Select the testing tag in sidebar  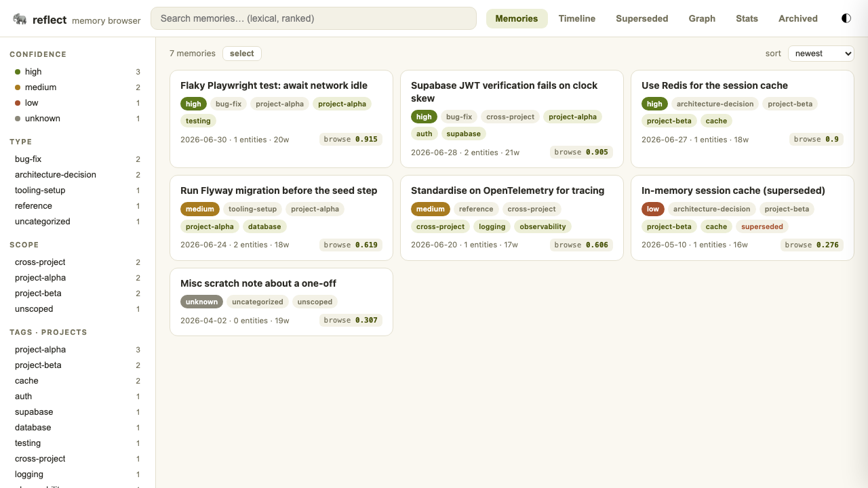coord(77,443)
